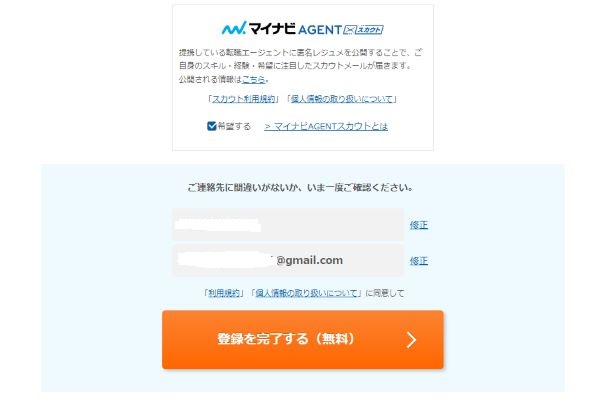Click the scout service description paragraph

tap(301, 65)
